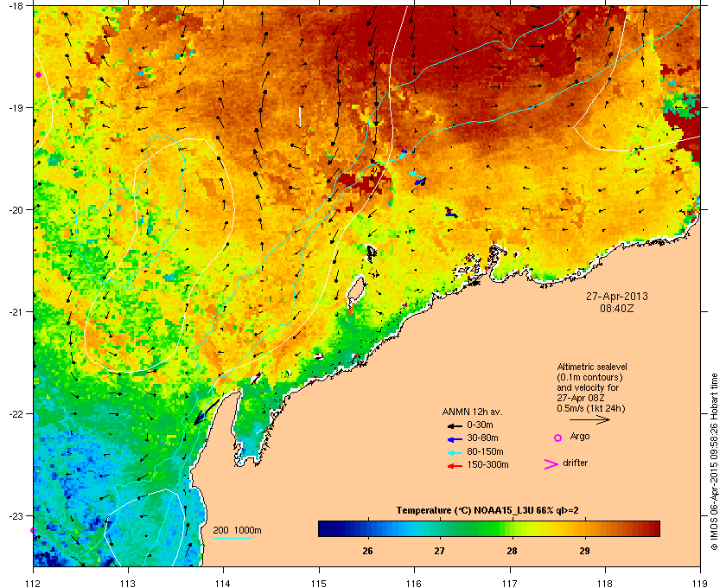This screenshot has height=588, width=726.
Task: Click the colorbar tick label 27
Action: click(x=439, y=551)
